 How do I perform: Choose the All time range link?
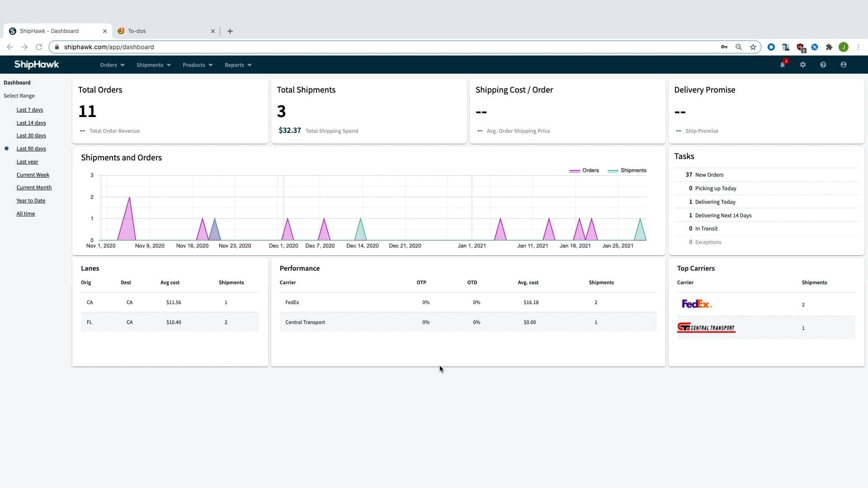[x=26, y=214]
